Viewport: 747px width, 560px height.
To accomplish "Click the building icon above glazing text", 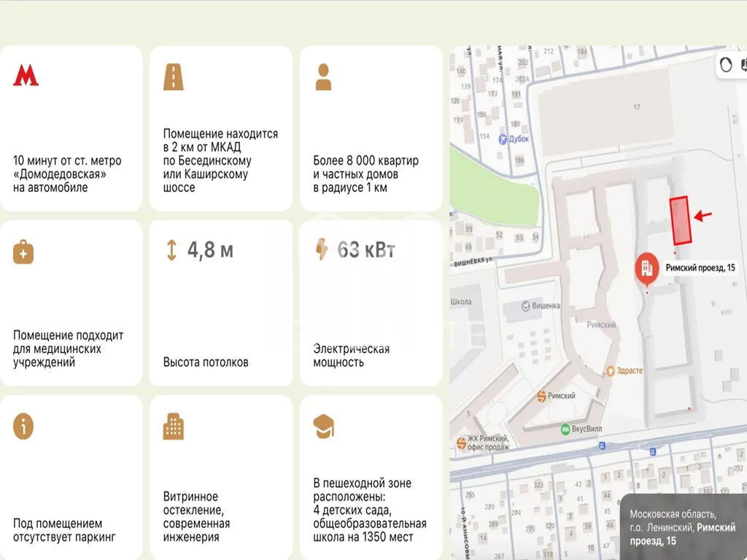I will (173, 427).
